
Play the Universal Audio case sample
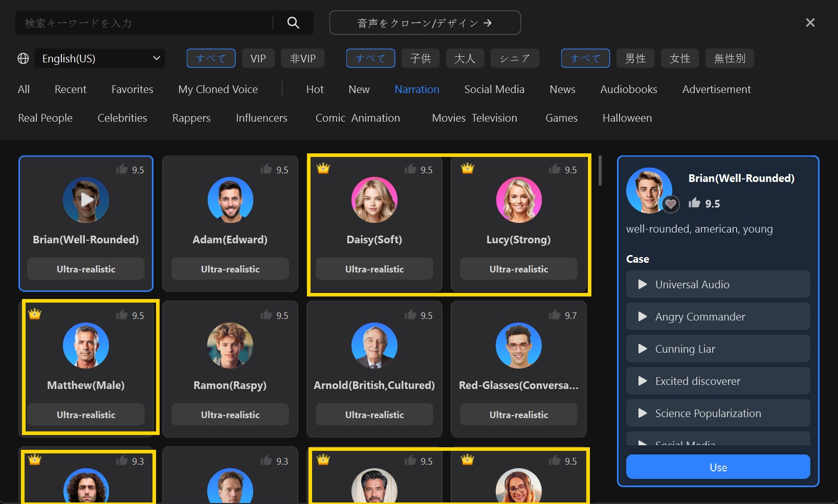(x=643, y=284)
